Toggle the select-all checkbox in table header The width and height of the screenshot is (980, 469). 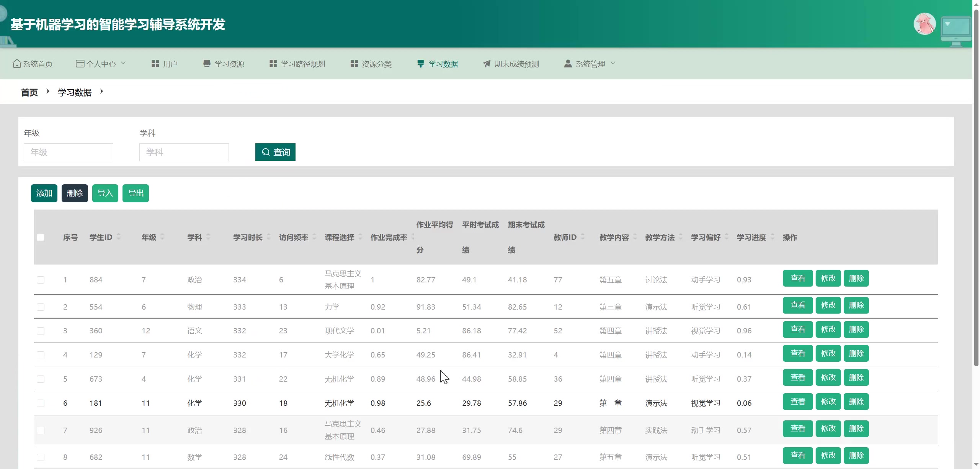click(x=41, y=237)
